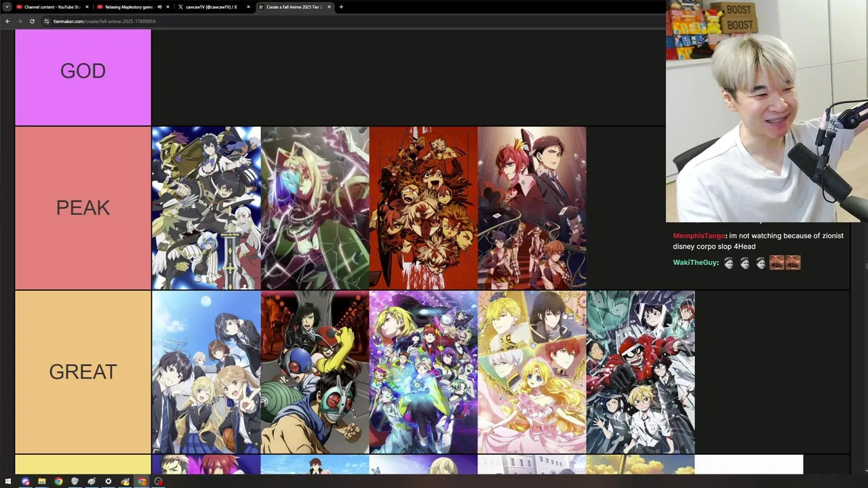Pick the red-haired woman and butler poster
868x488 pixels.
(x=532, y=208)
